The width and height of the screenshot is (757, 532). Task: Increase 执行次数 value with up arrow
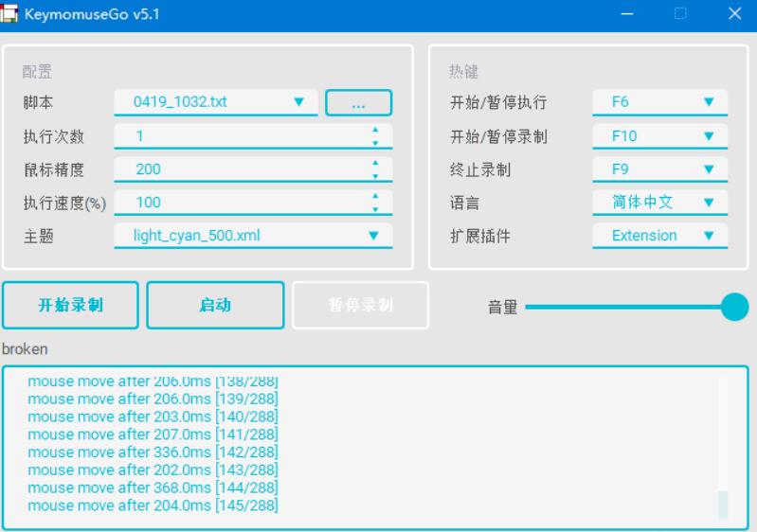pyautogui.click(x=375, y=130)
